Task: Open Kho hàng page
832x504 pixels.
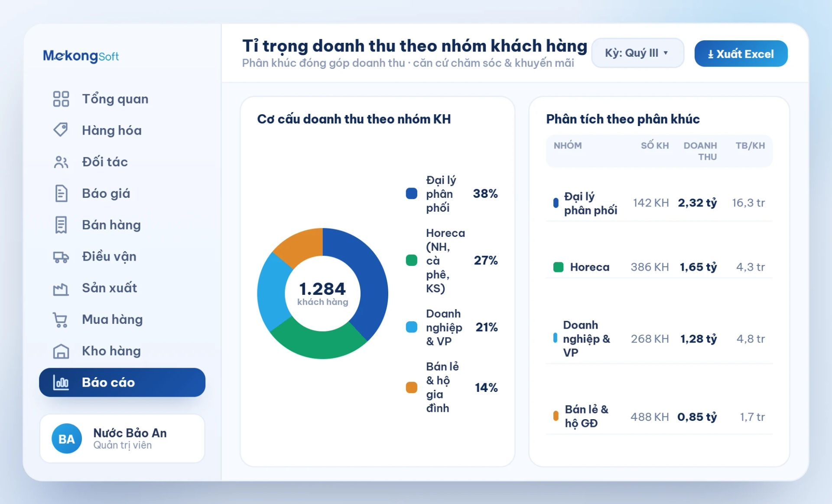Action: pos(122,351)
